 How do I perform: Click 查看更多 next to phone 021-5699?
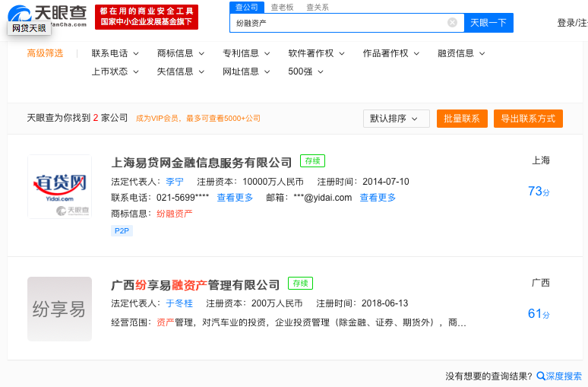[x=235, y=198]
